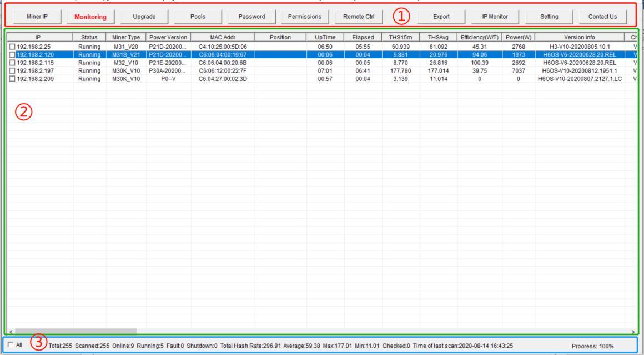Viewport: 644px width, 355px height.
Task: Enable the checkbox for 192.168.2.209
Action: click(12, 79)
